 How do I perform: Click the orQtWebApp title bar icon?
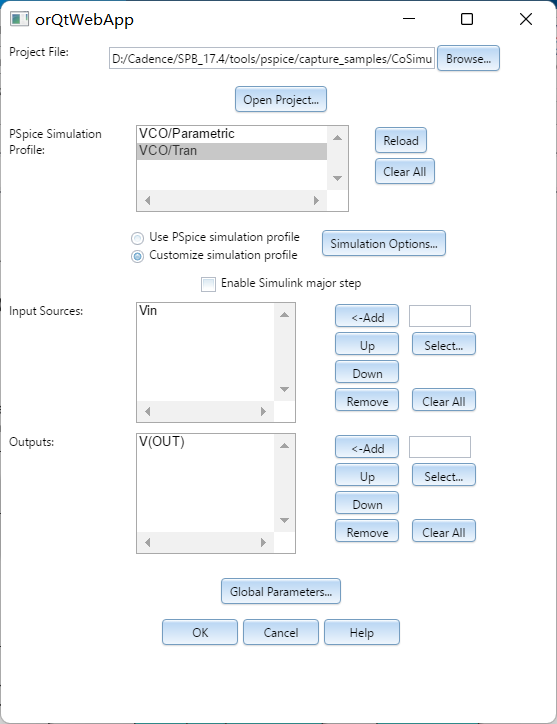point(19,19)
